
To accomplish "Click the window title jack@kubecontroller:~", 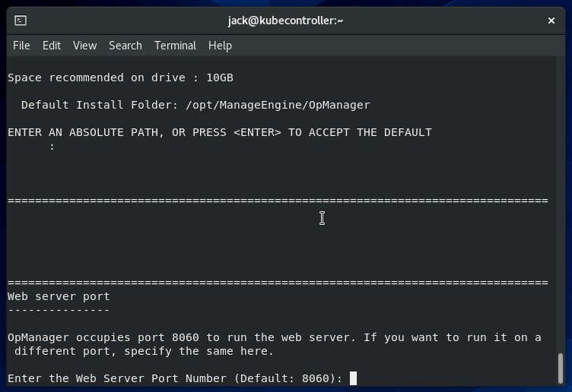I will pyautogui.click(x=286, y=21).
